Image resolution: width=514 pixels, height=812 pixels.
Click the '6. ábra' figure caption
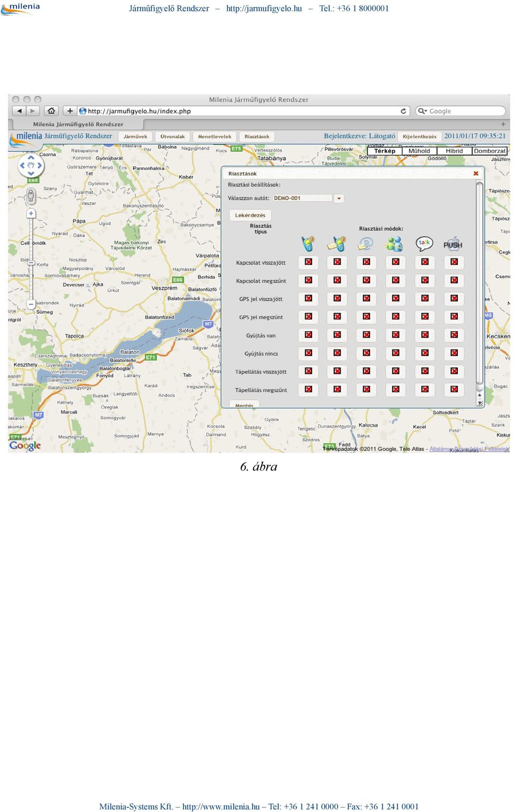pos(259,467)
